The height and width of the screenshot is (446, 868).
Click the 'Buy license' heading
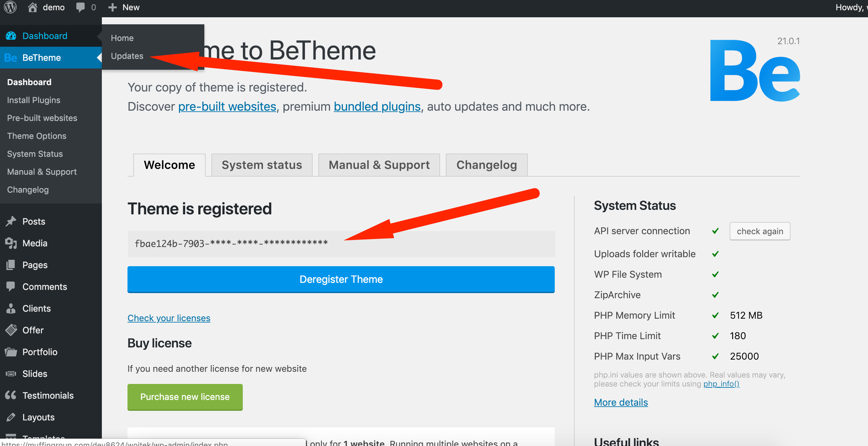(160, 343)
